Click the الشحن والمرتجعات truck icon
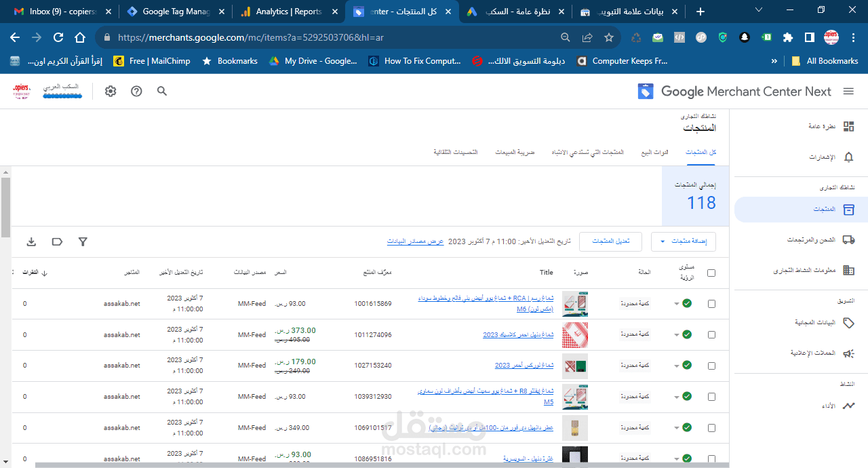The width and height of the screenshot is (868, 468). [848, 239]
